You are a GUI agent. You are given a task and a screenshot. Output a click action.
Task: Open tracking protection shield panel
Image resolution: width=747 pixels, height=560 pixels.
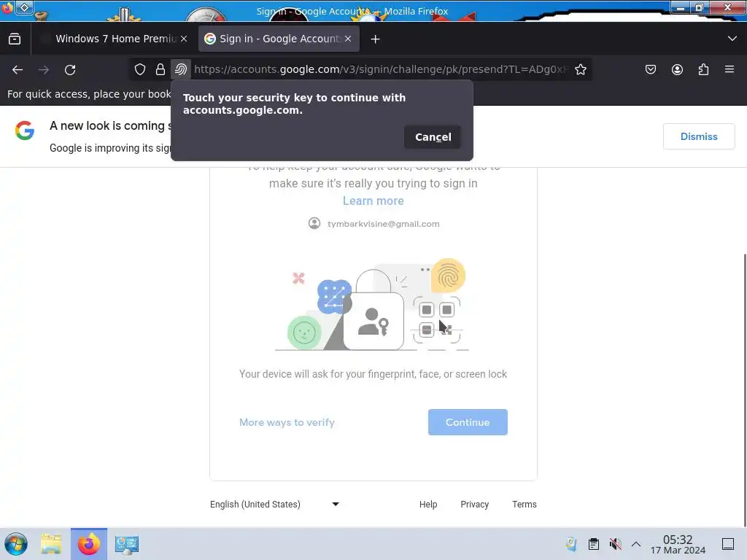140,69
